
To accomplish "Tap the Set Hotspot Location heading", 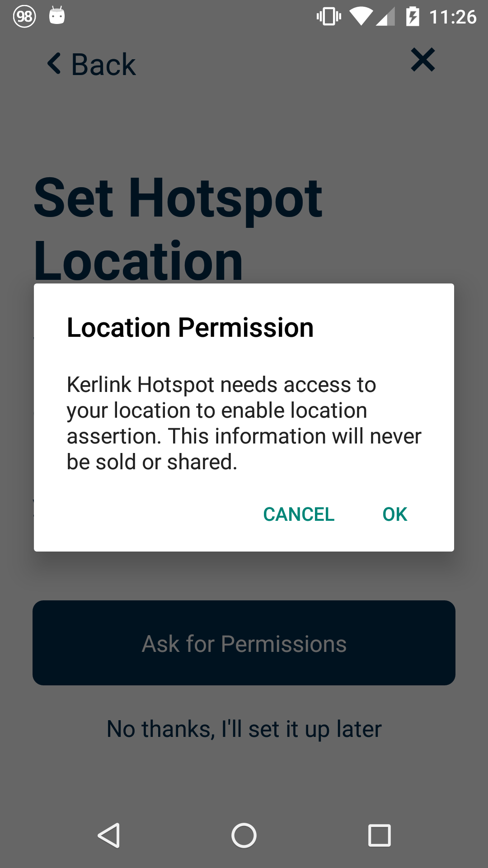I will click(x=178, y=229).
